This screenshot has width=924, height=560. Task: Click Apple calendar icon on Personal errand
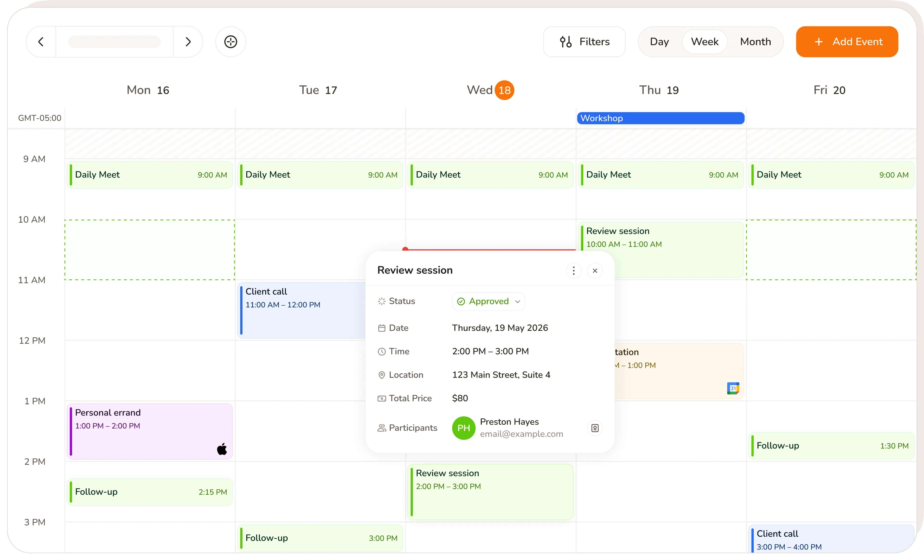coord(222,449)
